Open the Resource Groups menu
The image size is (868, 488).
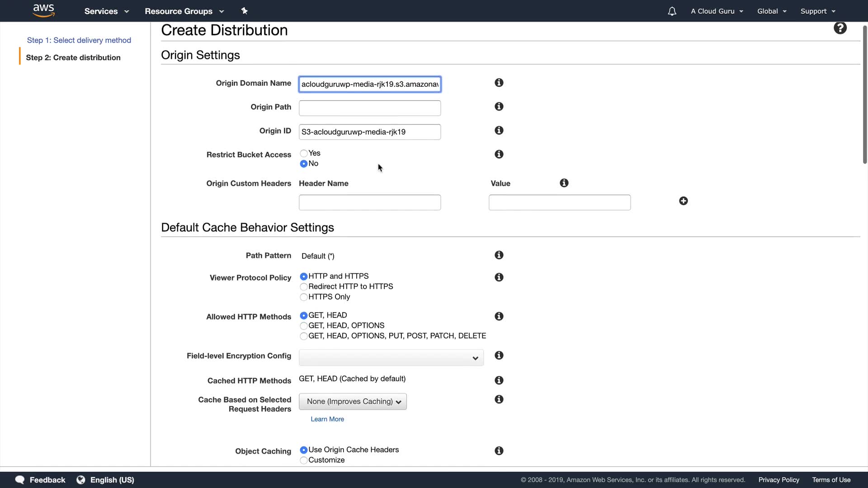pos(184,11)
